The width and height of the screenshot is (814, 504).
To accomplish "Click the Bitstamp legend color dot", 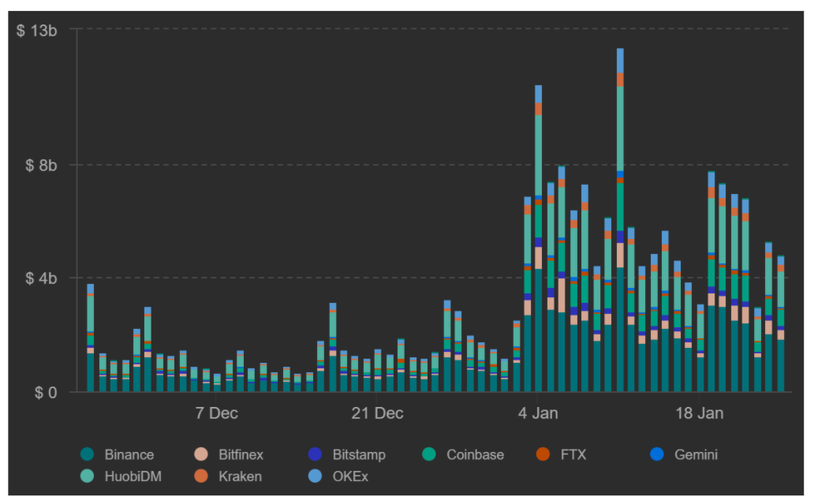I will (315, 454).
